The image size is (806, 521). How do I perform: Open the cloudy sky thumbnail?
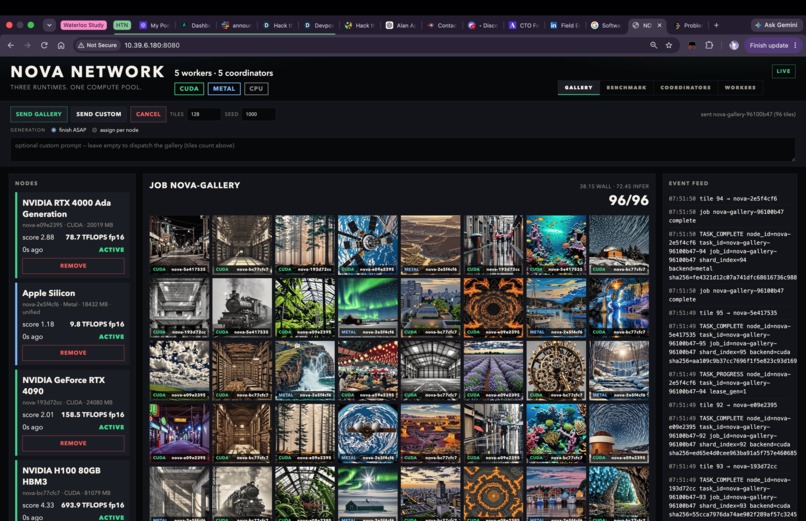[179, 370]
